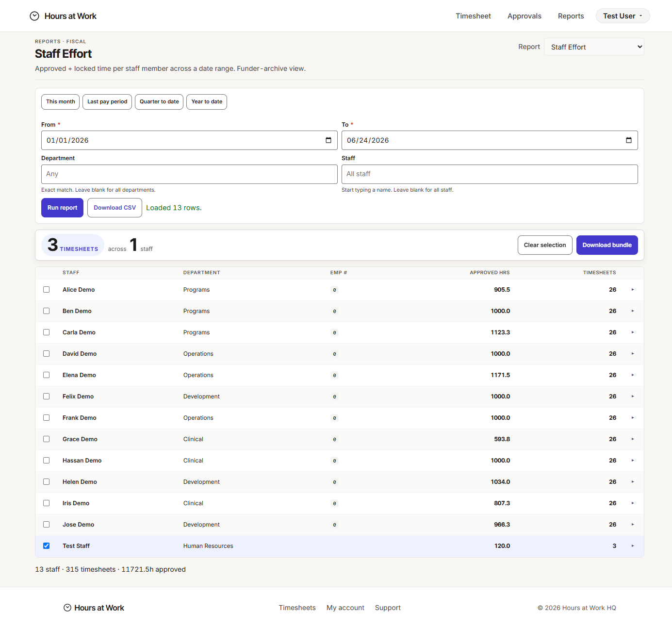Select Felix Demo checkbox

tap(47, 397)
